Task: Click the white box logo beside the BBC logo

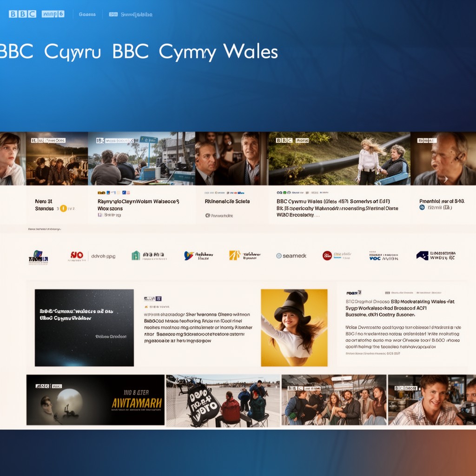Action: 53,14
